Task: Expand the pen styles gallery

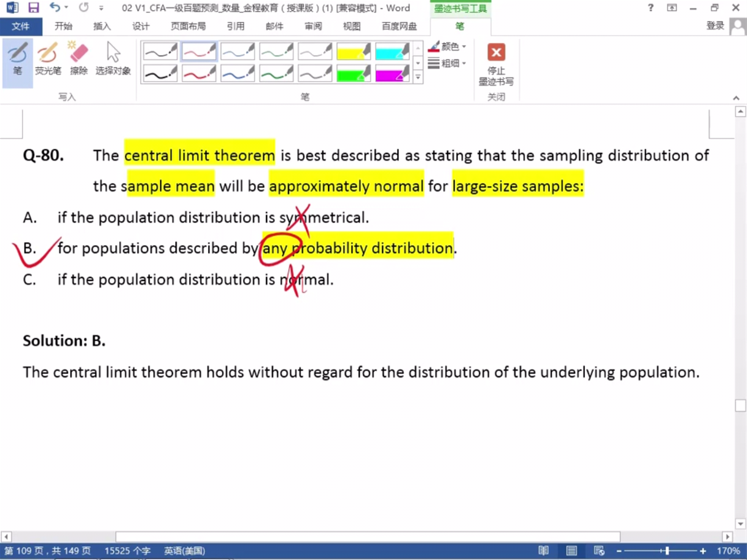Action: (418, 77)
